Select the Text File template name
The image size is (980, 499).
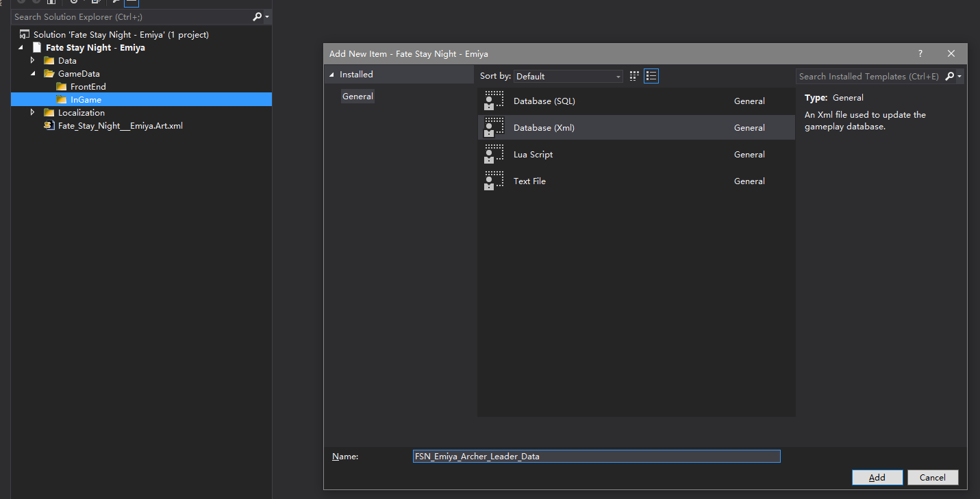[529, 181]
